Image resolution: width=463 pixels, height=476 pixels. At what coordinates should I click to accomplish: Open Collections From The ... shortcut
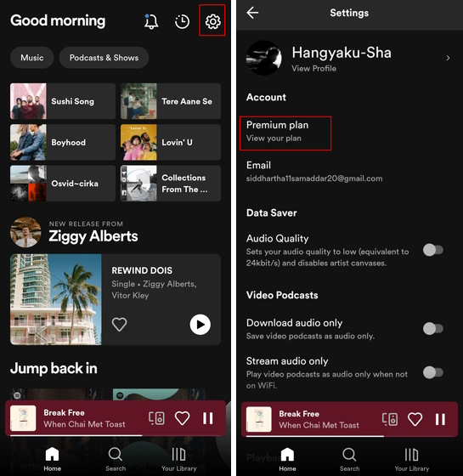pos(171,184)
